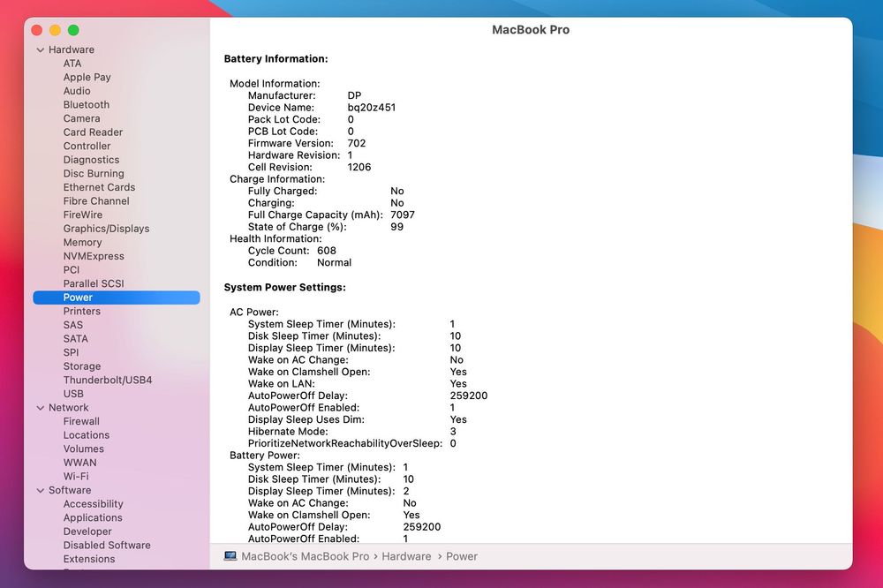The image size is (883, 588).
Task: Select SPI in the sidebar
Action: (71, 352)
